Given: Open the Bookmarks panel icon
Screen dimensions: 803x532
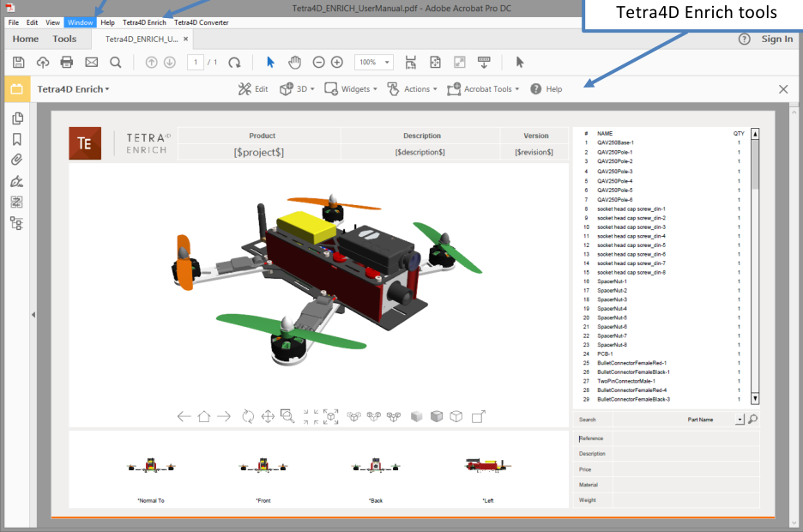Looking at the screenshot, I should coord(17,139).
